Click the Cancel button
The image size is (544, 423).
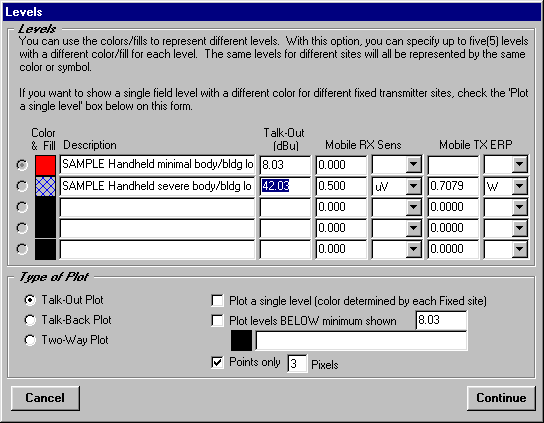coord(45,398)
